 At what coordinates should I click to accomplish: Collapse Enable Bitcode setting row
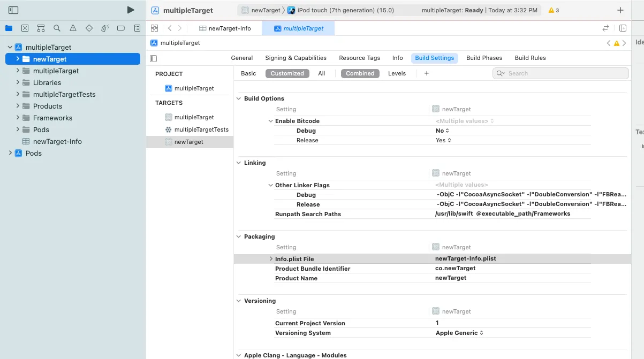point(271,121)
